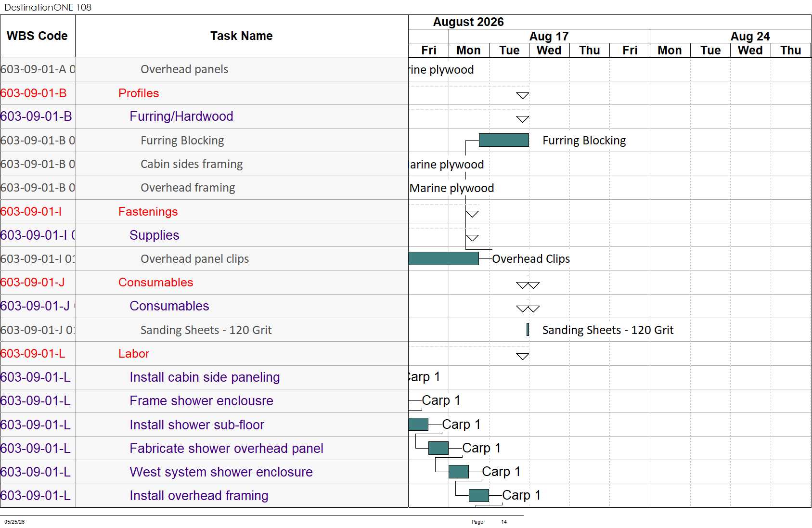The height and width of the screenshot is (528, 812).
Task: Select the Wed day header under Aug 24
Action: pos(750,51)
